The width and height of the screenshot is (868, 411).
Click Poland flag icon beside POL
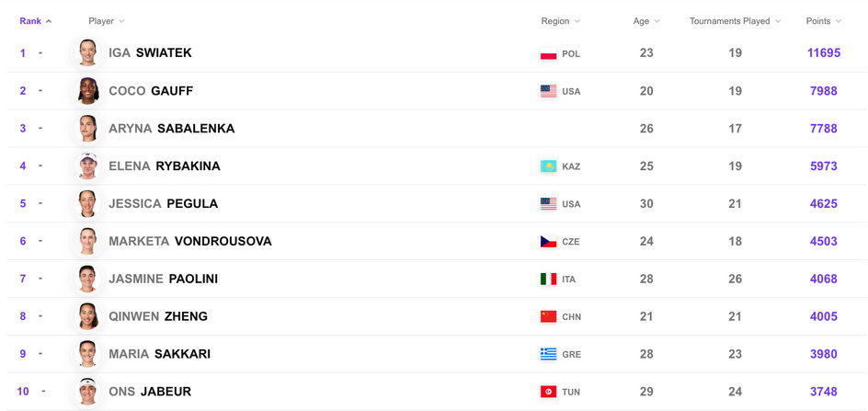coord(548,53)
